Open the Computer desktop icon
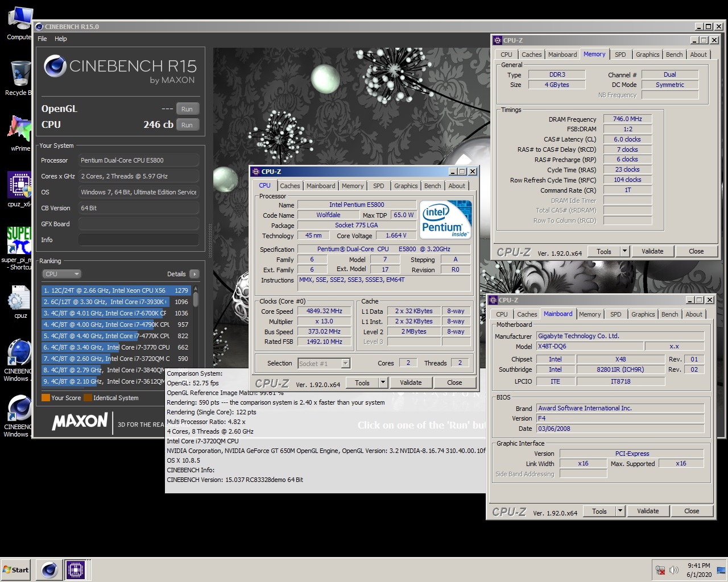The width and height of the screenshot is (728, 582). point(19,18)
